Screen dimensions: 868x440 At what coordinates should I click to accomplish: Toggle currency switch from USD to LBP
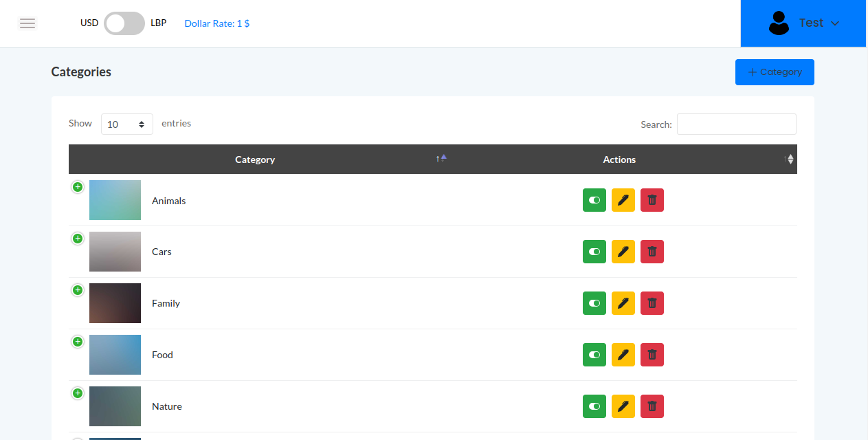pyautogui.click(x=124, y=23)
